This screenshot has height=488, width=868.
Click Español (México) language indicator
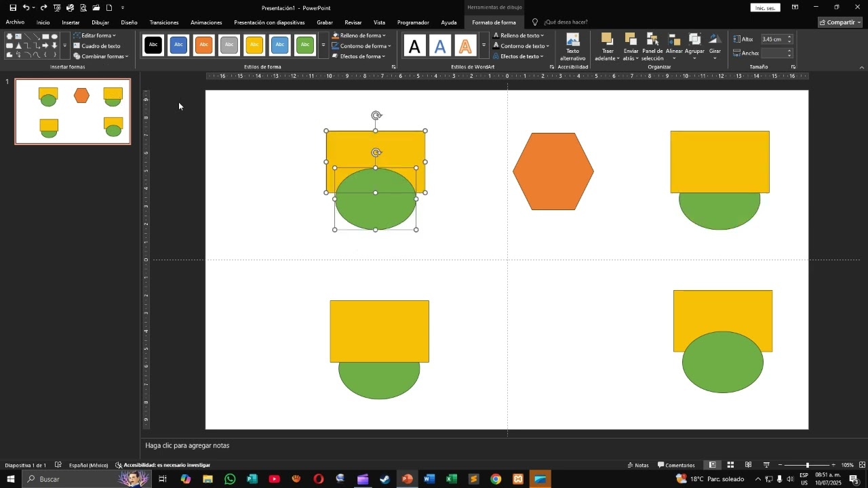pos(89,465)
